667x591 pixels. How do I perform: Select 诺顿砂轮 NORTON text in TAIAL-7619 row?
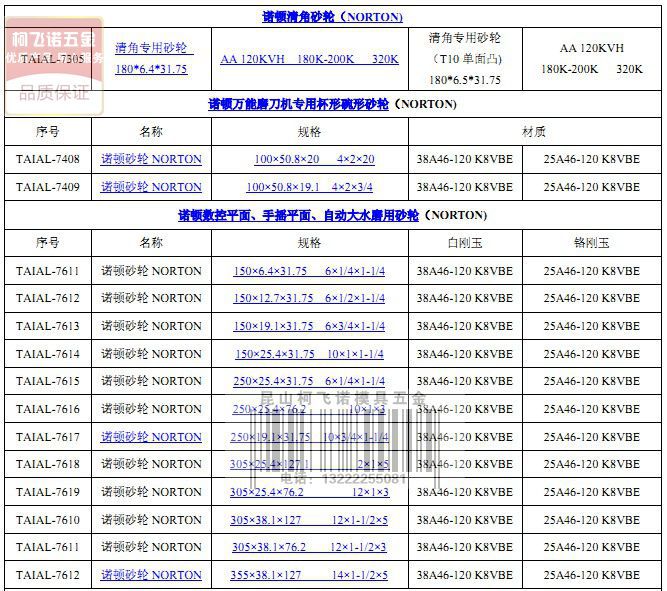click(151, 492)
